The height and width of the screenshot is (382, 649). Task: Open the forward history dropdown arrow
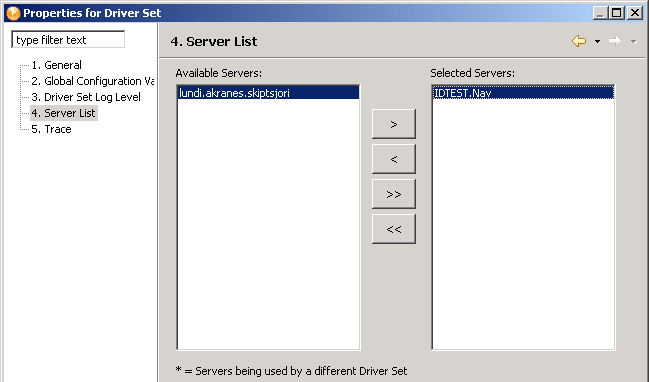633,41
